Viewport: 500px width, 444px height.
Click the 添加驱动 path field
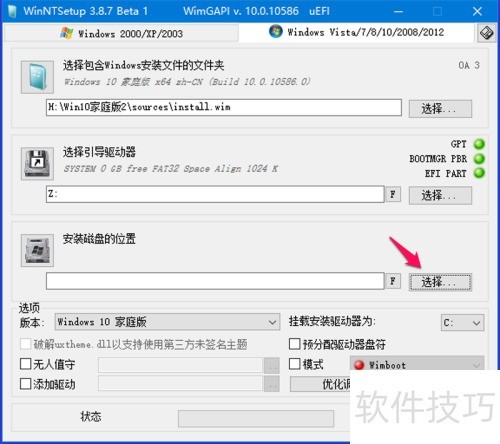180,383
